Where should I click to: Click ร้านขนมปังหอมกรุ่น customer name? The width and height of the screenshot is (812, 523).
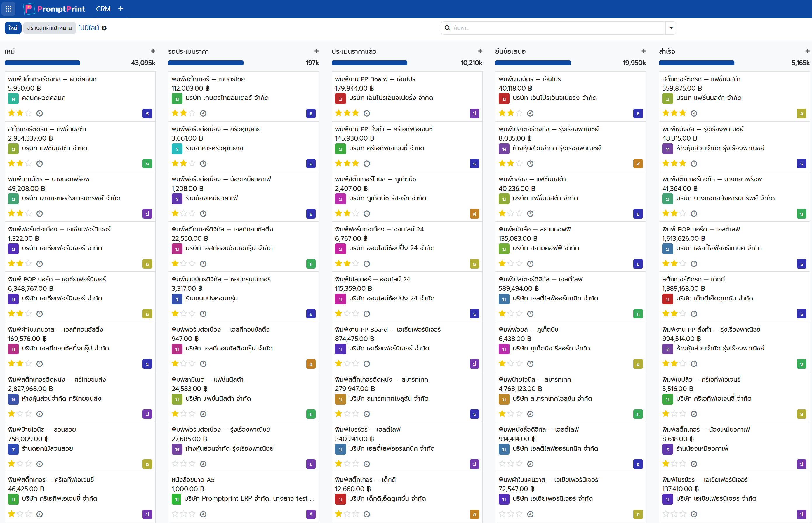pos(211,298)
